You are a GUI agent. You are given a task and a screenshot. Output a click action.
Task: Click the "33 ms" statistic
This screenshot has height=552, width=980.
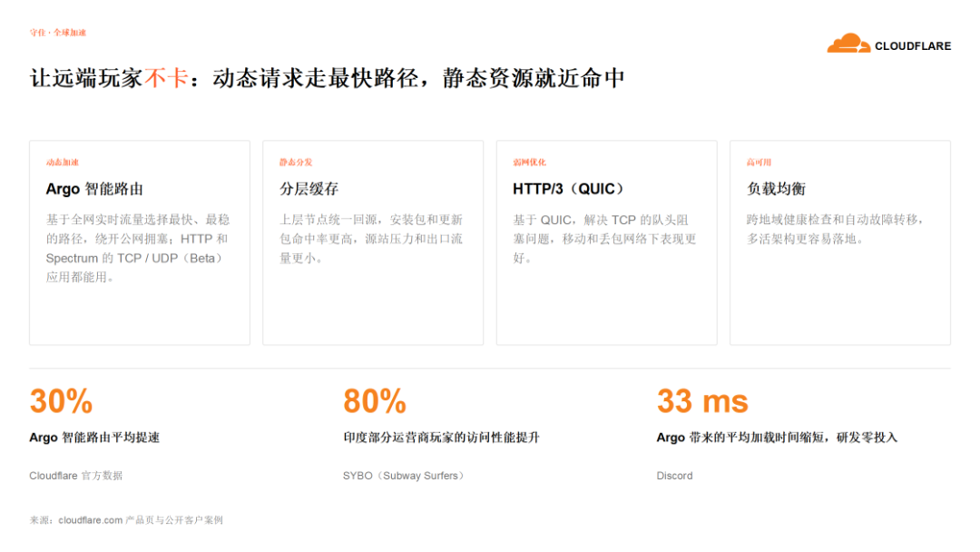click(x=702, y=401)
